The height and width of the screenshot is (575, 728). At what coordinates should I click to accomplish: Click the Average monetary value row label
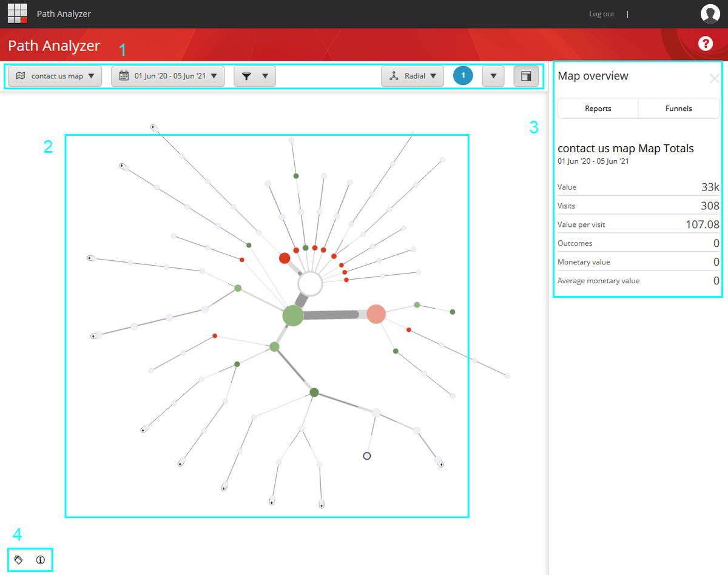pyautogui.click(x=598, y=281)
